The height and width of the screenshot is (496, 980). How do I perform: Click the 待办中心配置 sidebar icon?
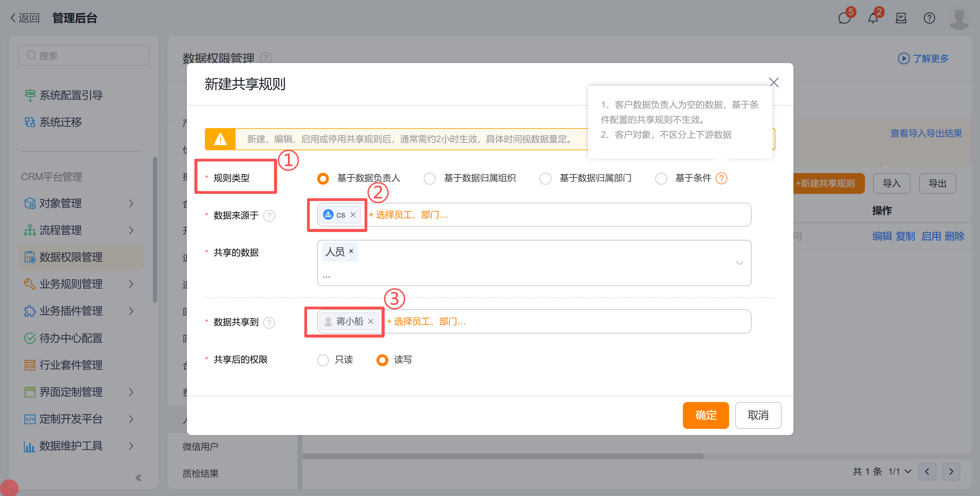(30, 338)
